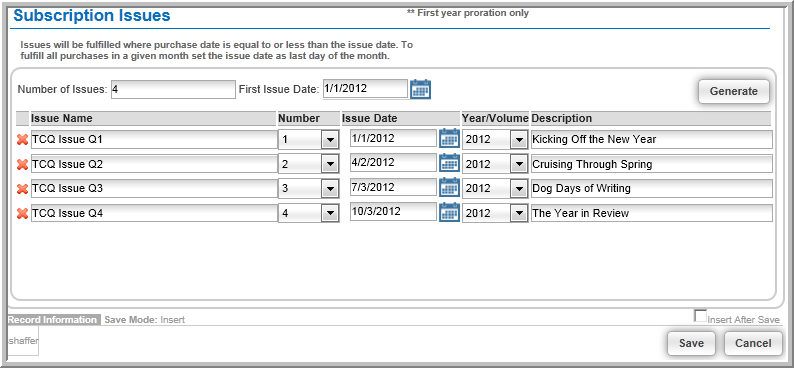794x368 pixels.
Task: Click the First year proration only note
Action: pyautogui.click(x=468, y=13)
